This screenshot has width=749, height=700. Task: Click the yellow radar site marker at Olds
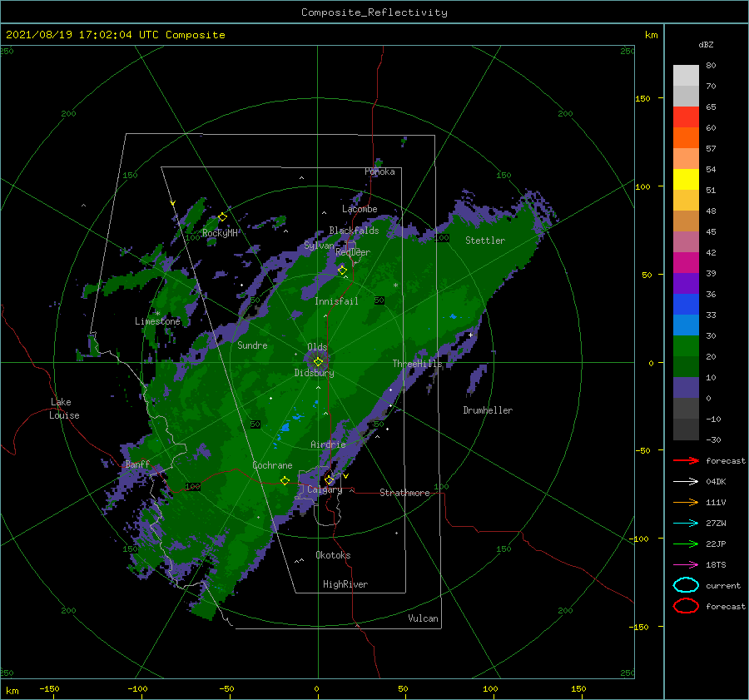pyautogui.click(x=318, y=362)
